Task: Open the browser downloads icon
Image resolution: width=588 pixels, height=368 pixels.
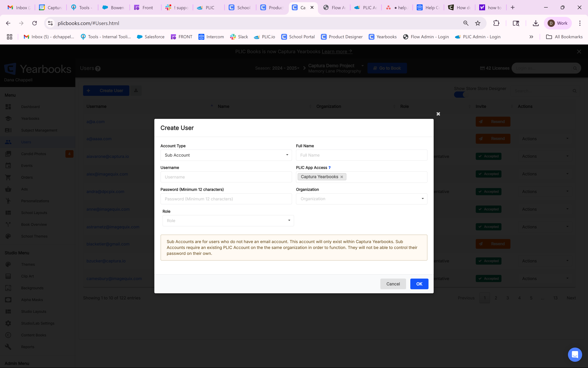Action: coord(536,23)
